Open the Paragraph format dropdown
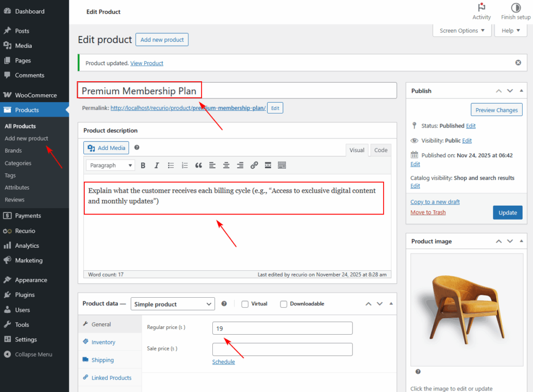 (110, 165)
